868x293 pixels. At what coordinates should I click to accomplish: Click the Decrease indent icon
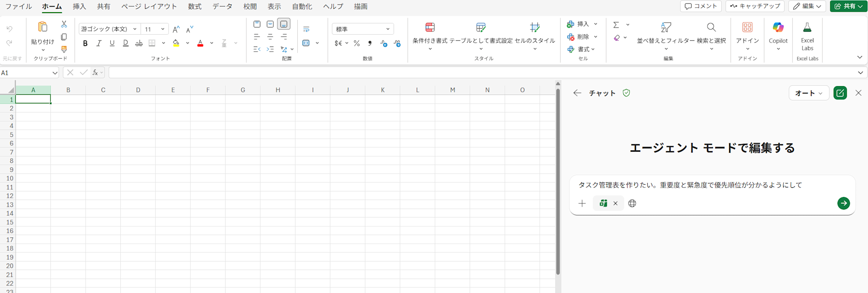(257, 49)
